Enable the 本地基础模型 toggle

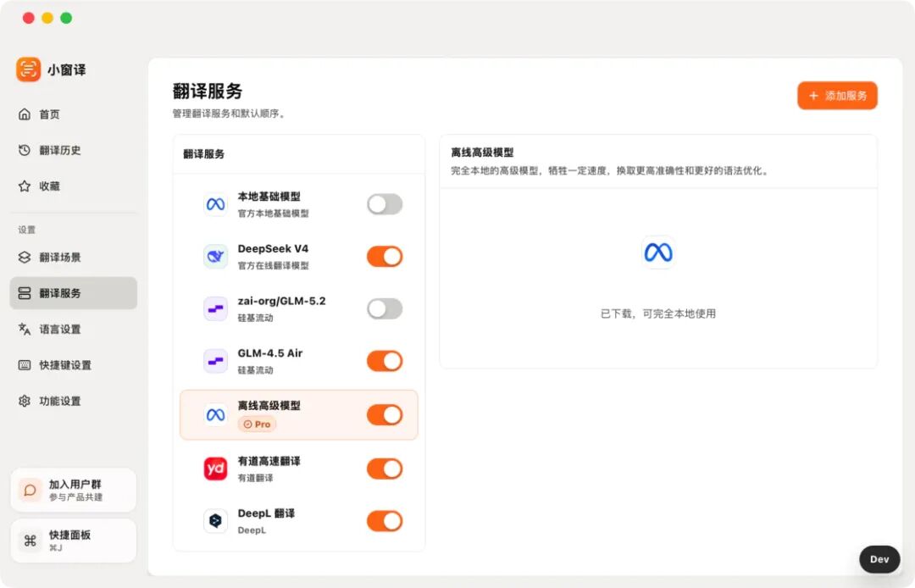[x=385, y=204]
